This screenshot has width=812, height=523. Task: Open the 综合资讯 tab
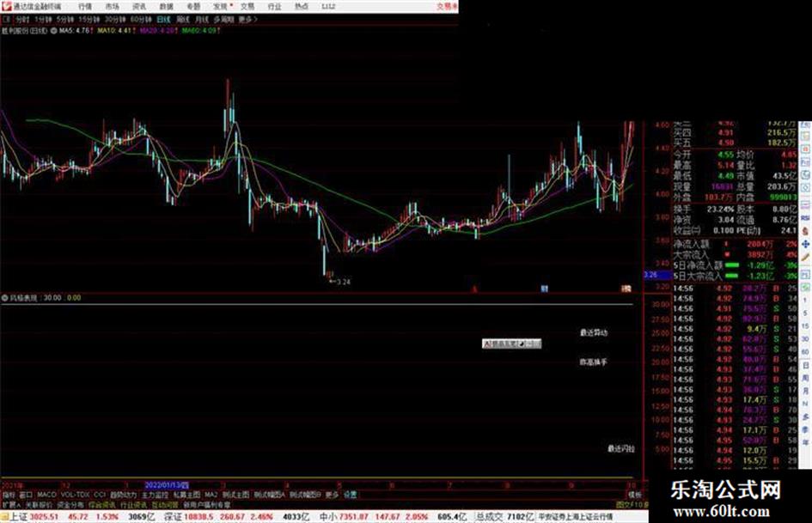[102, 504]
